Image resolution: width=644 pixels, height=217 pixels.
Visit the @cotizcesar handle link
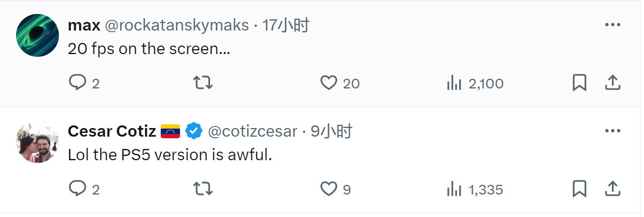252,131
